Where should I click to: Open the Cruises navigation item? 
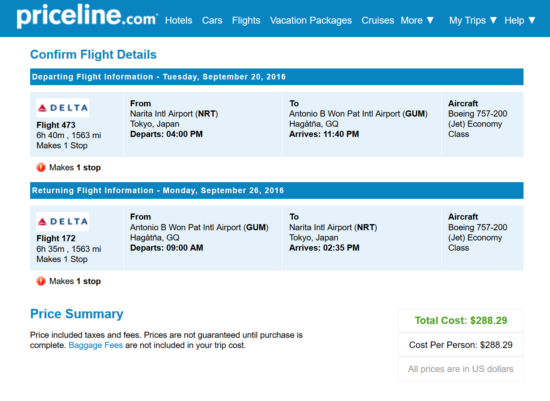(x=378, y=21)
